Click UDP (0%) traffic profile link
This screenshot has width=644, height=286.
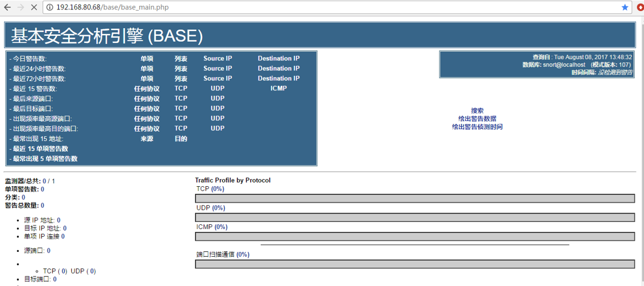pyautogui.click(x=218, y=208)
